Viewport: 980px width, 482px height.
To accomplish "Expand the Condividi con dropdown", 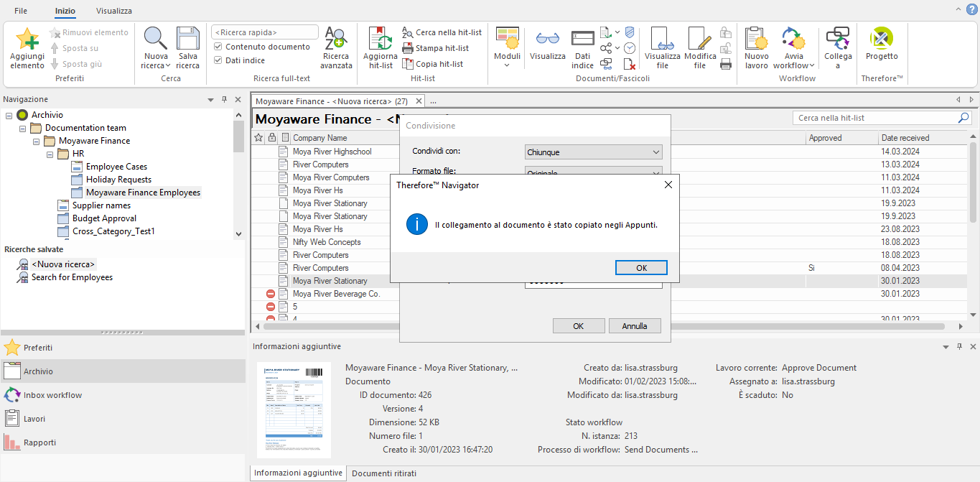I will pyautogui.click(x=593, y=152).
